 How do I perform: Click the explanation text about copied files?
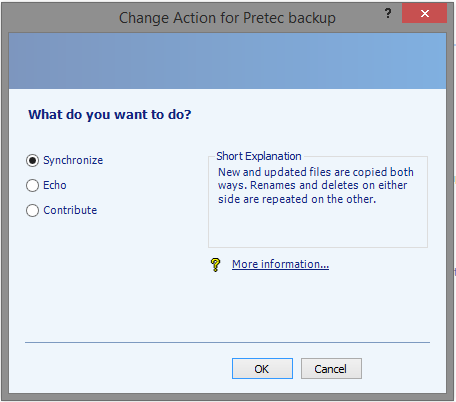(x=316, y=186)
